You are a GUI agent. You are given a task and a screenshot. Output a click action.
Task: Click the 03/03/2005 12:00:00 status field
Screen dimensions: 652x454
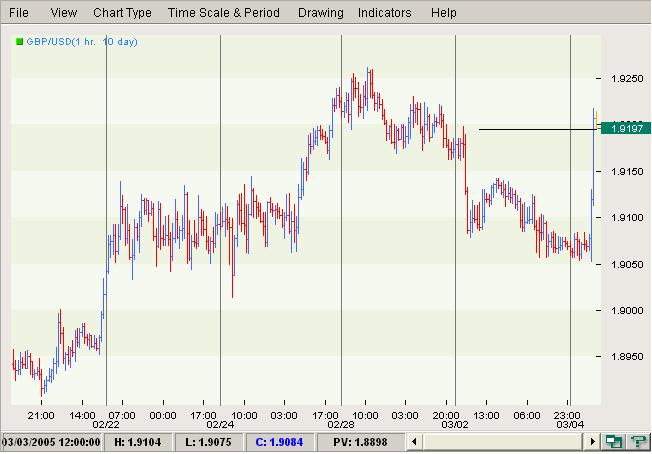click(x=51, y=442)
